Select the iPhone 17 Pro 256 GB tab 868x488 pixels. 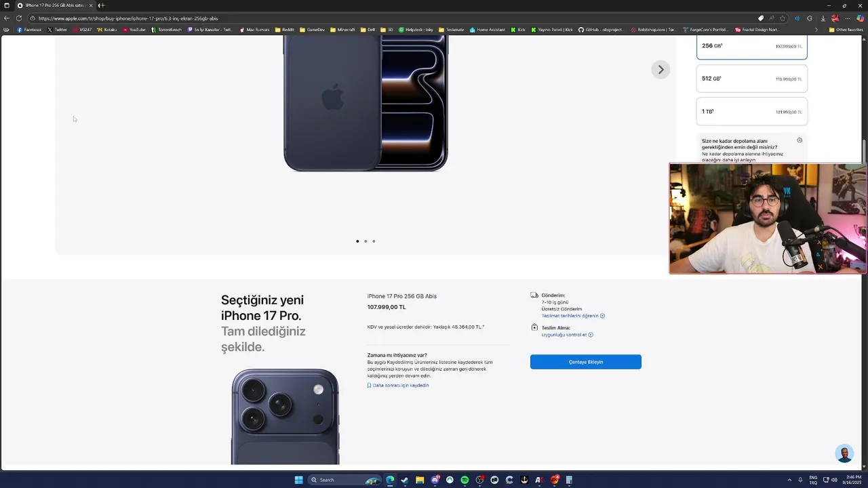[54, 5]
